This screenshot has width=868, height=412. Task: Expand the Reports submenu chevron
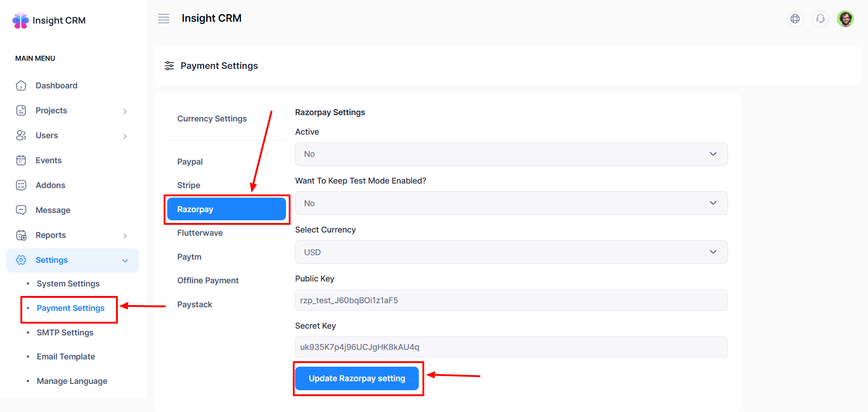[125, 236]
